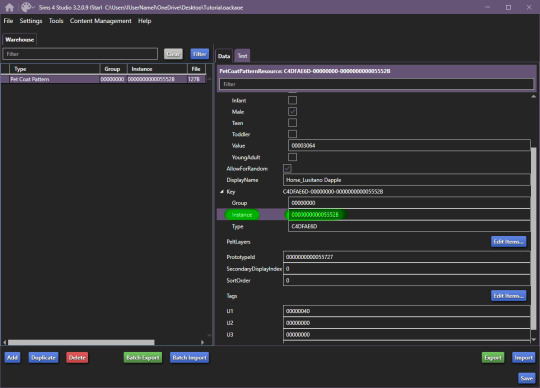
Task: Edit the Group field under Key
Action: [409, 203]
